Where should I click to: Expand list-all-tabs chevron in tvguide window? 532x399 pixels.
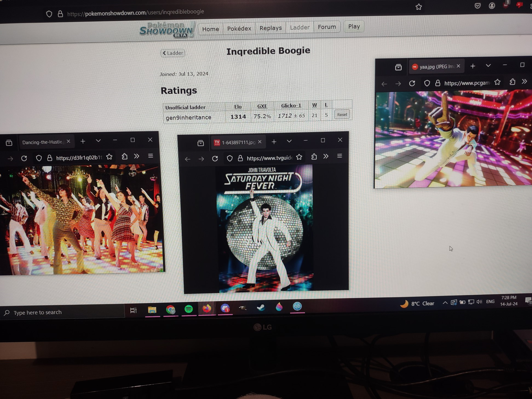(289, 141)
